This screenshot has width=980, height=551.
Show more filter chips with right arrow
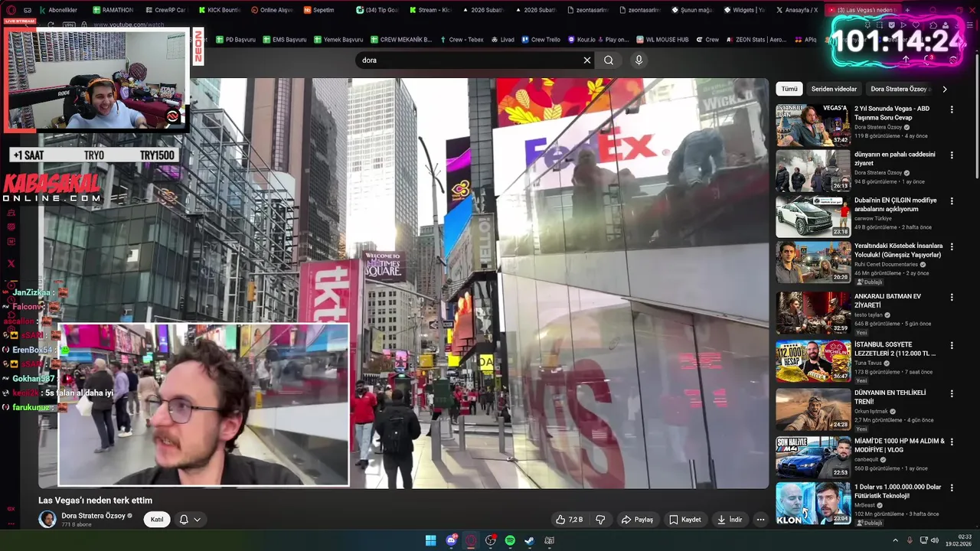click(945, 89)
